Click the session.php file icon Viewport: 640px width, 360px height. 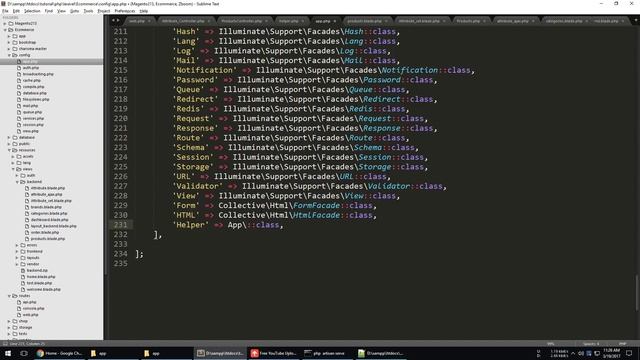(19, 125)
